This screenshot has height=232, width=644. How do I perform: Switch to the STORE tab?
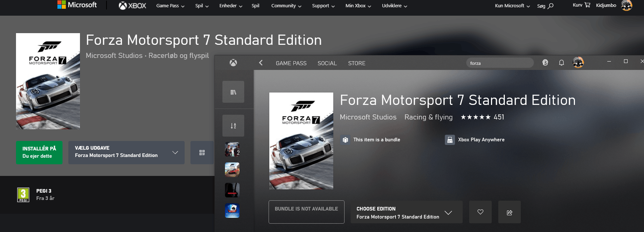(x=357, y=63)
